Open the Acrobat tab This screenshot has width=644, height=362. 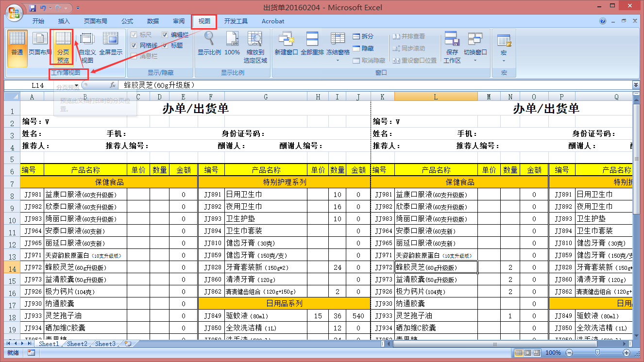point(273,21)
